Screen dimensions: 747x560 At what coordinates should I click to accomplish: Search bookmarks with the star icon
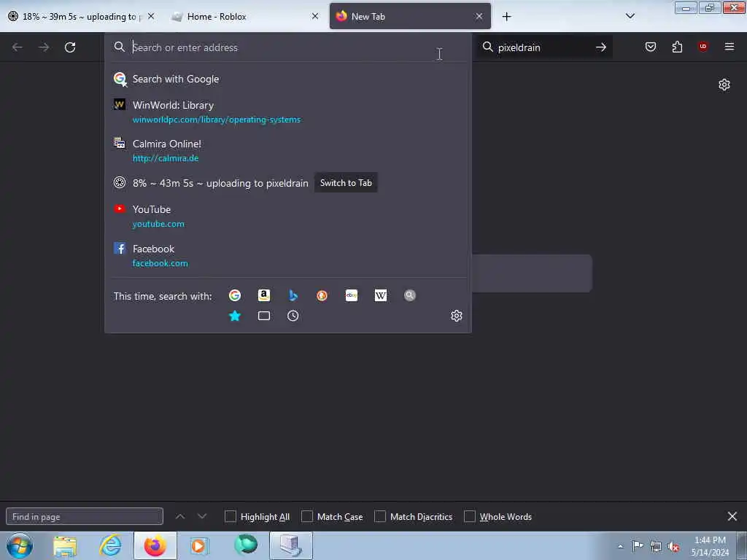point(235,316)
